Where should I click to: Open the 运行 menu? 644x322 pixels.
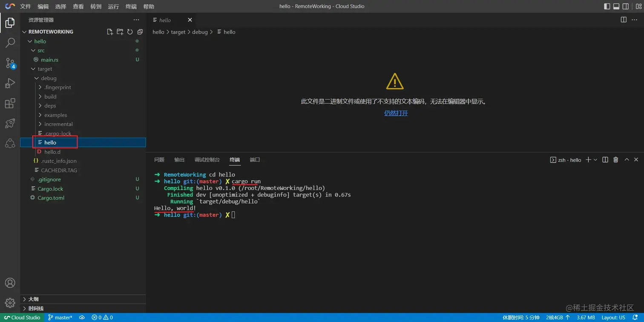tap(113, 6)
